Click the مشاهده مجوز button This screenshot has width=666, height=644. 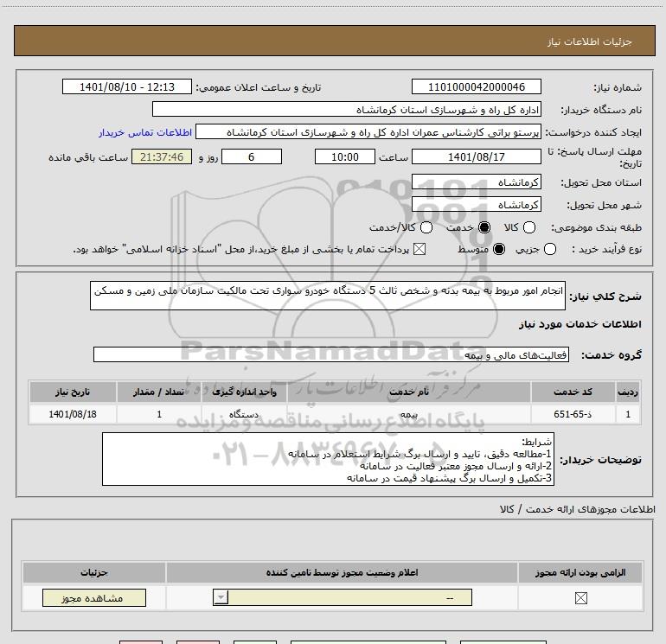pos(94,597)
